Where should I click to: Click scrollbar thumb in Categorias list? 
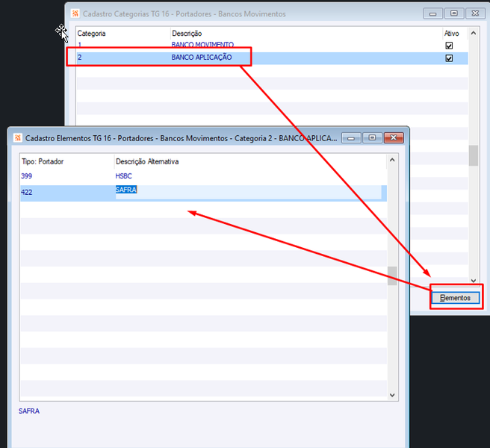point(474,155)
